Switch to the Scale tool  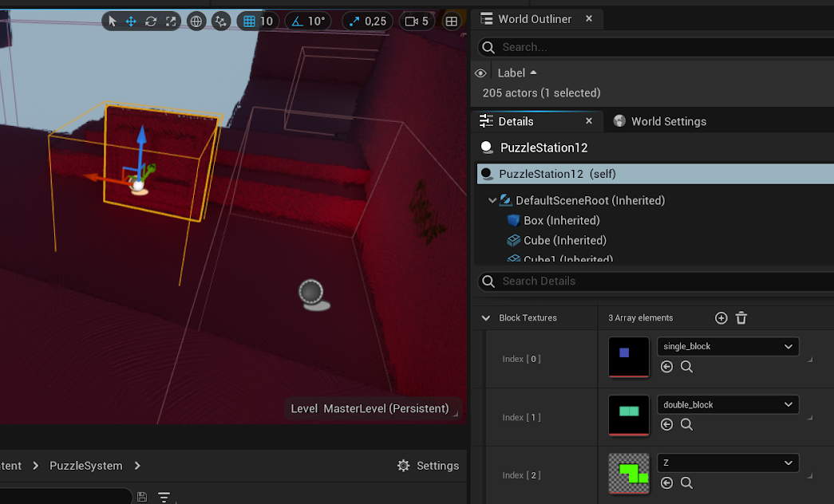click(x=171, y=22)
